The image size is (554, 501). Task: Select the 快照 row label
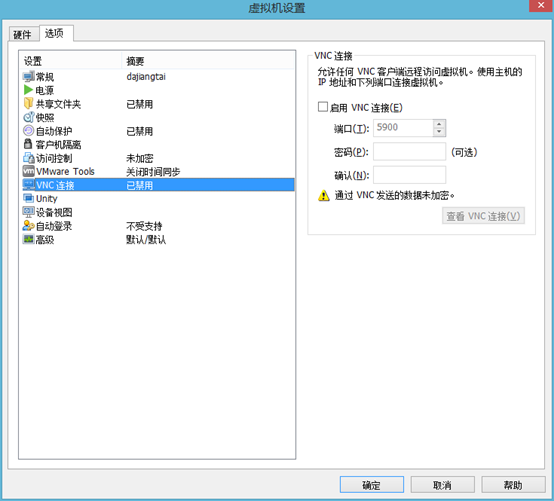point(45,118)
